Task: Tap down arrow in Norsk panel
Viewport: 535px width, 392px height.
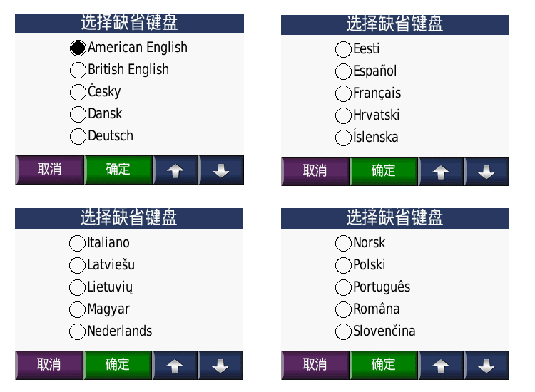Action: click(486, 366)
